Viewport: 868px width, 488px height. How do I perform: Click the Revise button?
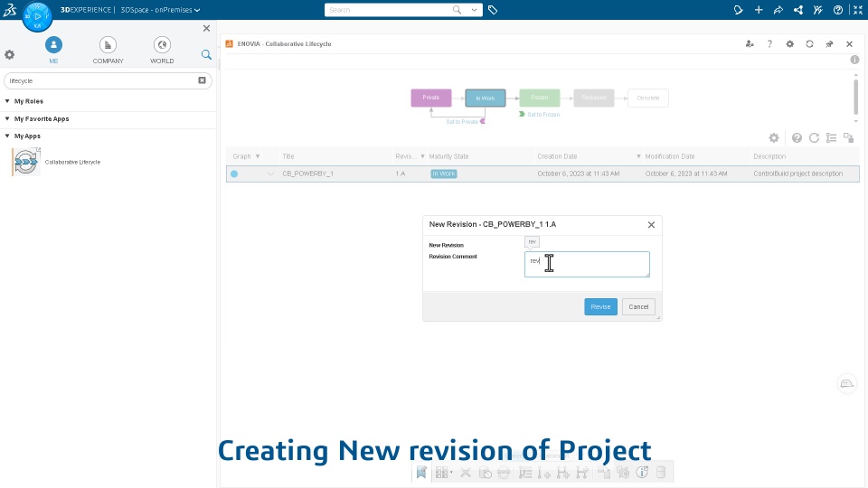600,306
